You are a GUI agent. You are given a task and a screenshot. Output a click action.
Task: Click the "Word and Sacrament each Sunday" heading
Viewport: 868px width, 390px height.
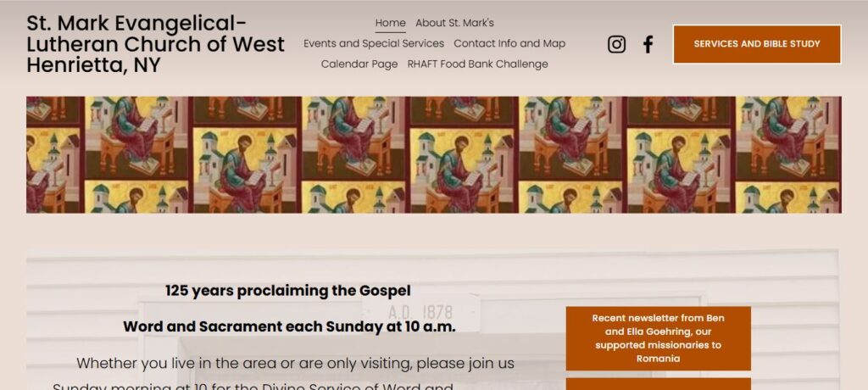click(289, 326)
